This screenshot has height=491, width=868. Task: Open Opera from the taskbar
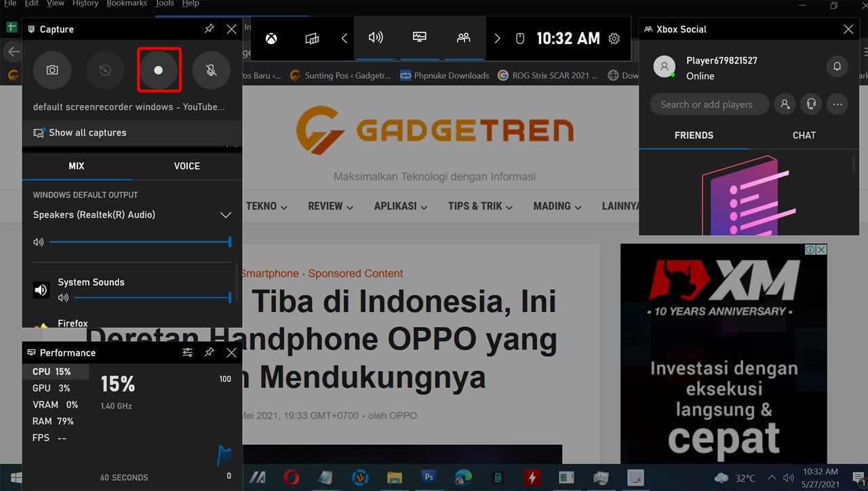(x=292, y=477)
